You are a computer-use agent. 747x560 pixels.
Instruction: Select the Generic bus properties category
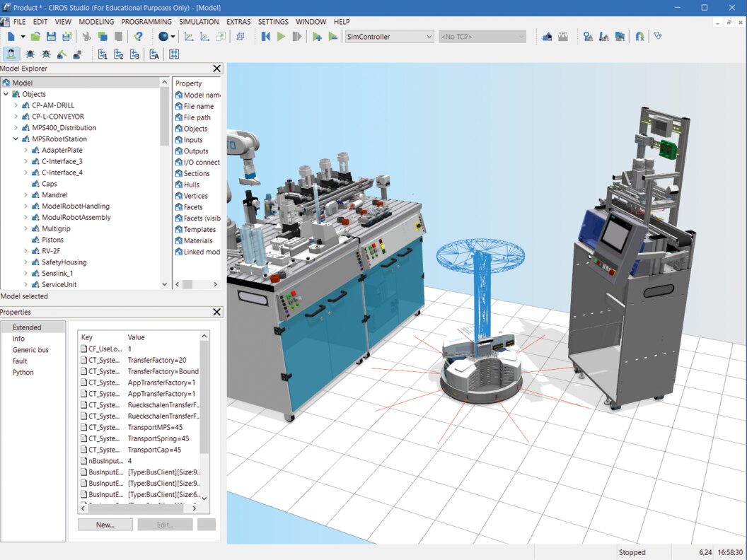30,350
